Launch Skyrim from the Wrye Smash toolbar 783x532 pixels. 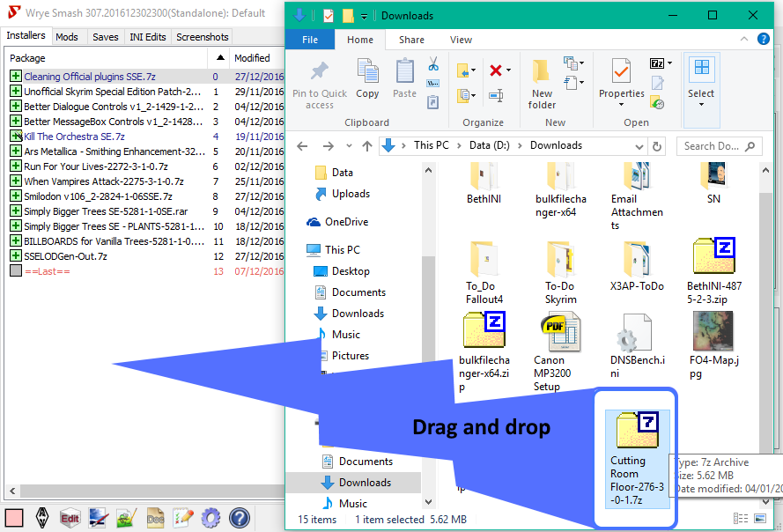(x=41, y=518)
